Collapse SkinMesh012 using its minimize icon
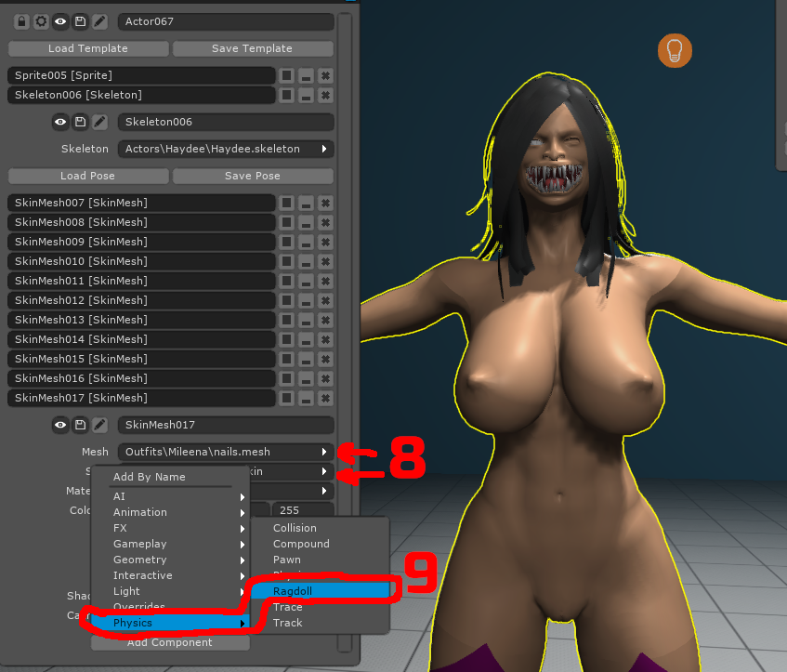 [x=306, y=300]
